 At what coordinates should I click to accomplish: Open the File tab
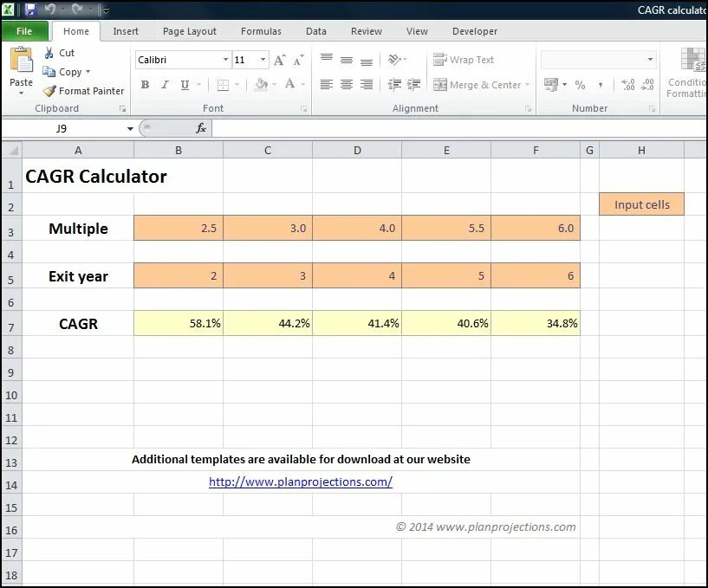click(x=24, y=31)
